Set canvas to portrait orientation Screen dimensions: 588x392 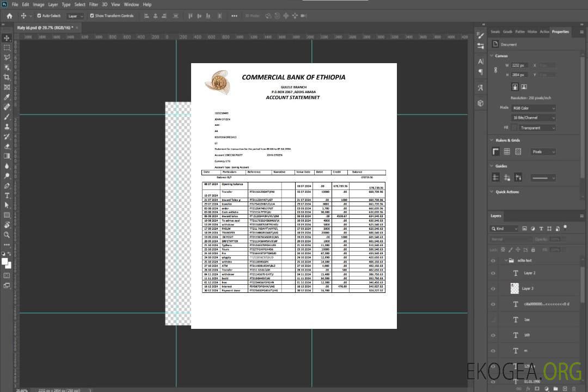pyautogui.click(x=515, y=87)
